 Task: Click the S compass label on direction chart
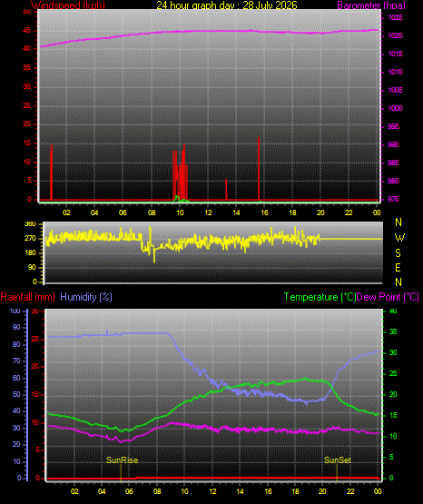click(398, 253)
